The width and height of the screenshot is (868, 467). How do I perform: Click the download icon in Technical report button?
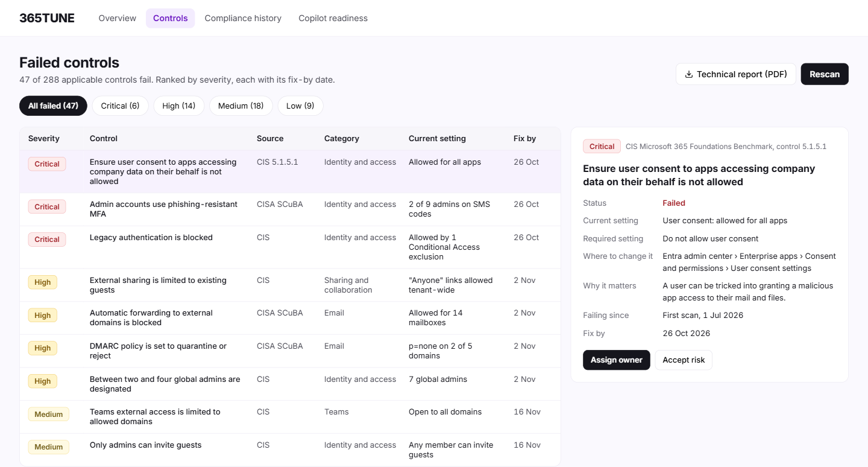coord(689,74)
